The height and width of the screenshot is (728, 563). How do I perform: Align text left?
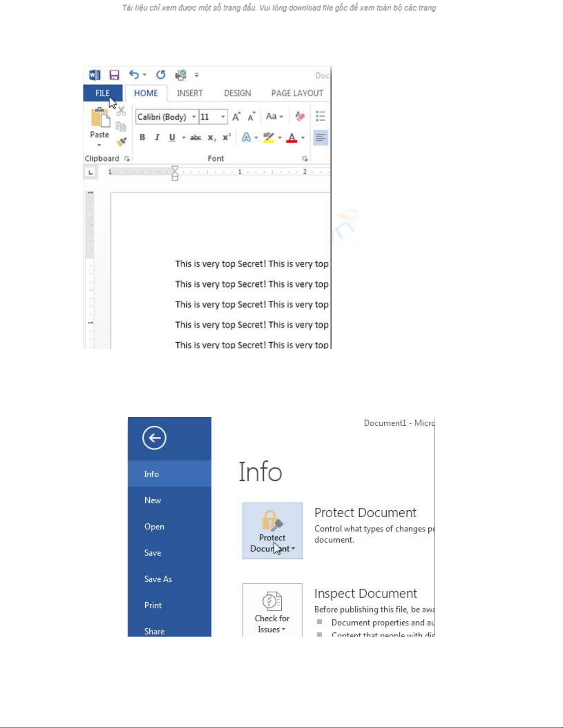(320, 137)
